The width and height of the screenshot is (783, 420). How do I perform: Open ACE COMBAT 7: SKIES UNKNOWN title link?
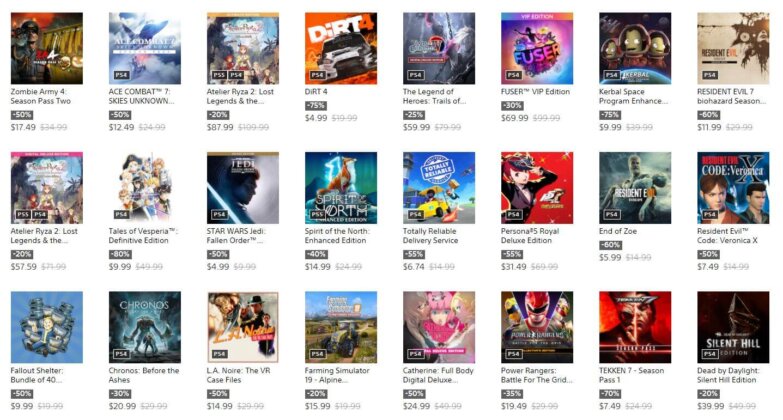[141, 96]
